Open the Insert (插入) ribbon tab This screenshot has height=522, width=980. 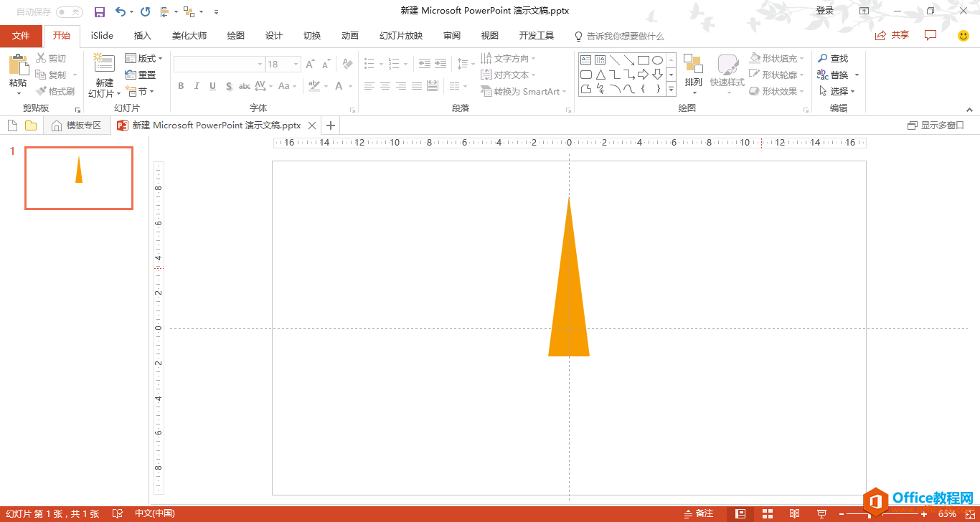click(143, 36)
